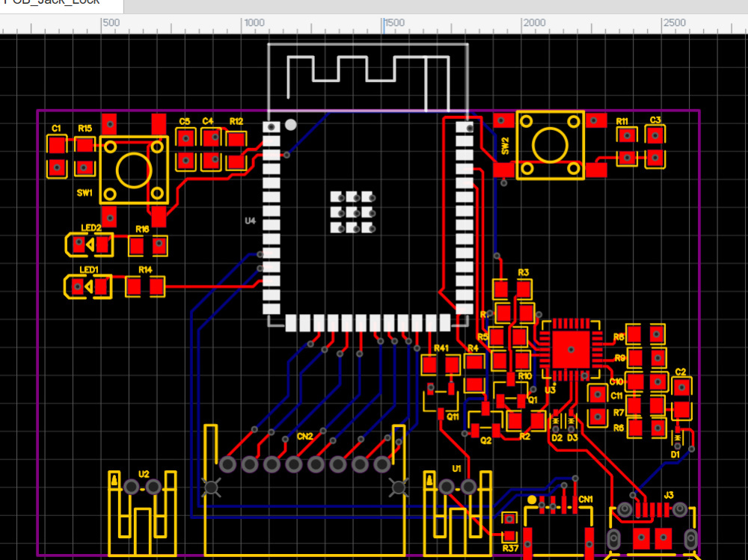Click the R5 silkscreen label
The height and width of the screenshot is (560, 748).
(482, 336)
